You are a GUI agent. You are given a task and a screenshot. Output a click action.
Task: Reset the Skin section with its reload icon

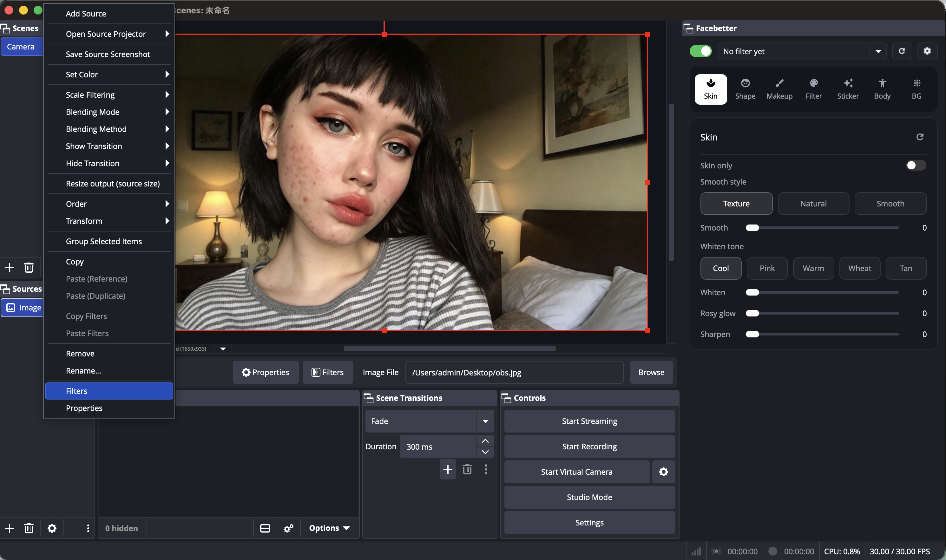click(920, 137)
